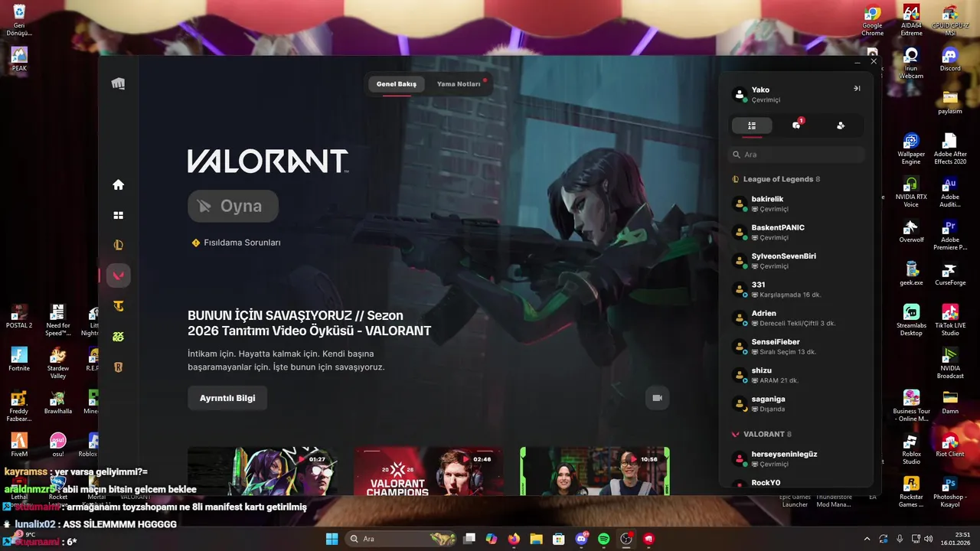Select the Adobe After Effects 2020 icon

[950, 148]
